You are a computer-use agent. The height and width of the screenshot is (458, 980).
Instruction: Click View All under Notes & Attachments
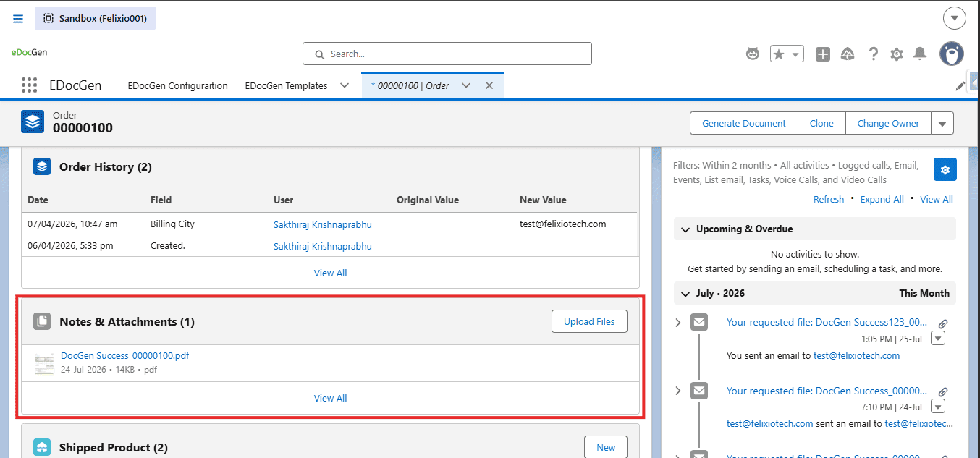coord(330,398)
